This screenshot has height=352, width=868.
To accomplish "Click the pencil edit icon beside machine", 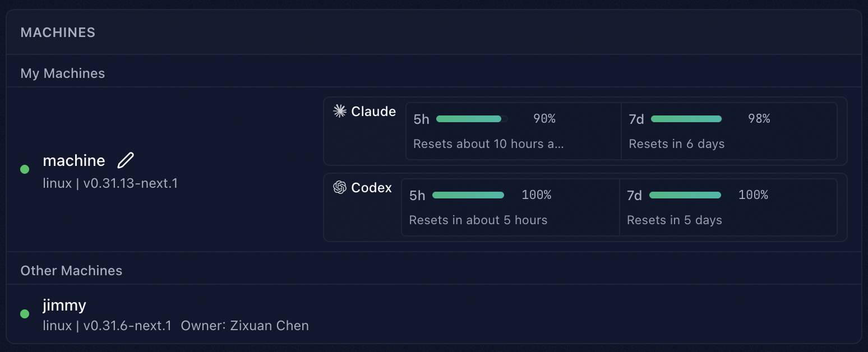I will coord(126,160).
